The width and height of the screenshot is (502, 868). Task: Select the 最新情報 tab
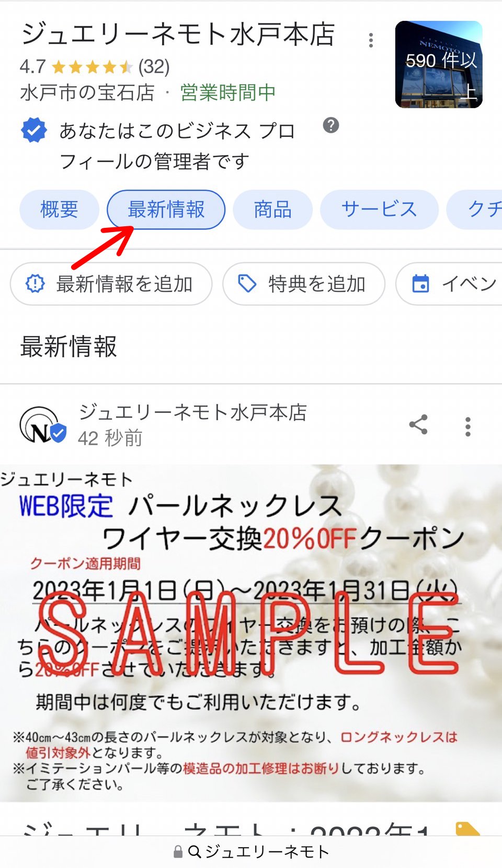pos(166,210)
